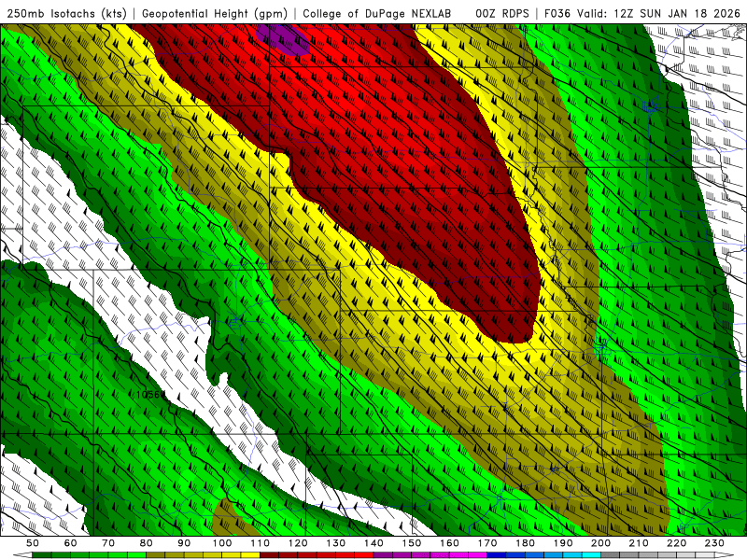Select the bright red swatch before 140
Screen dimensions: 747x560
[364, 554]
